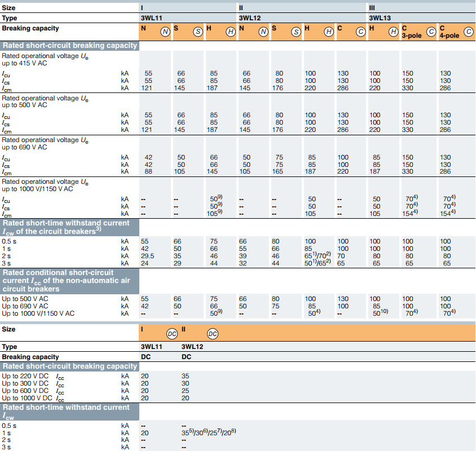
Task: Click the circled H icon under 3WL11
Action: (x=231, y=32)
